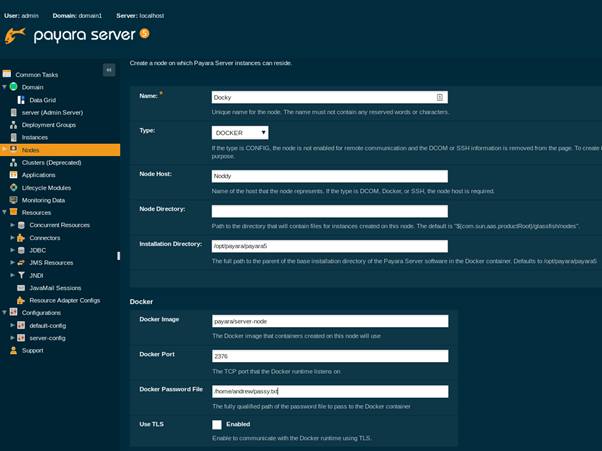Select the Deployment Groups icon
Screen dimensions: 602x451
pos(14,125)
